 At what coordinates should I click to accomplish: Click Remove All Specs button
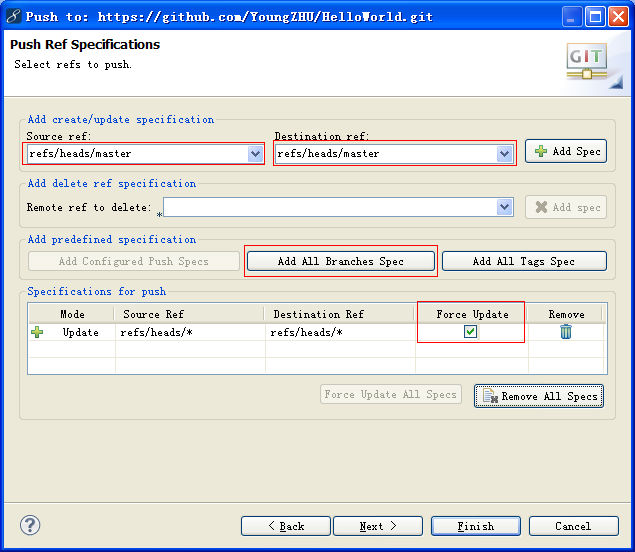[539, 396]
